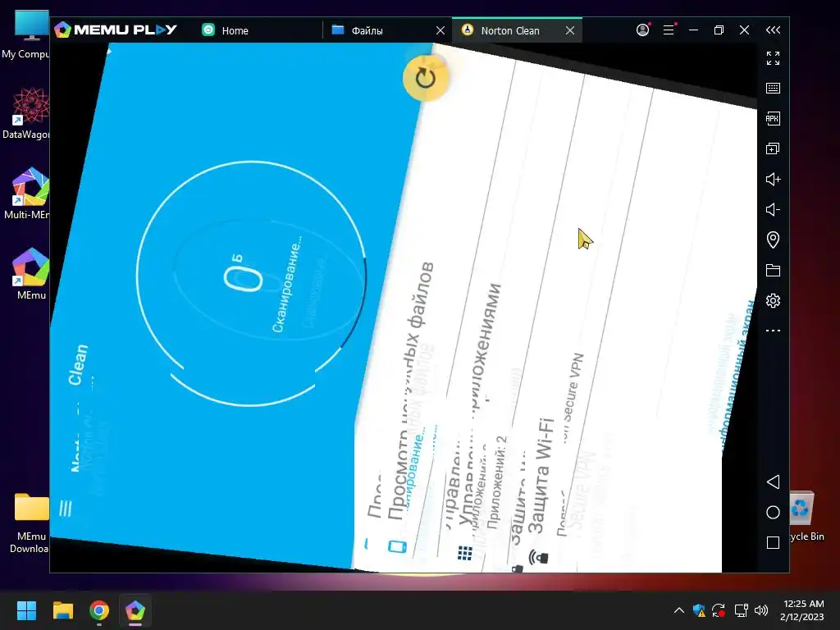Open MEmu desktop shortcut
This screenshot has height=630, width=840.
point(31,274)
